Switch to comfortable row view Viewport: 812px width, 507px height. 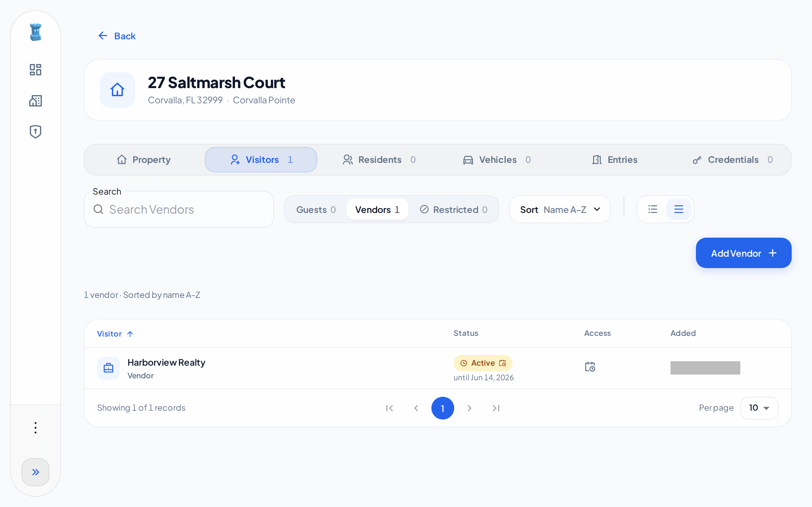point(678,209)
